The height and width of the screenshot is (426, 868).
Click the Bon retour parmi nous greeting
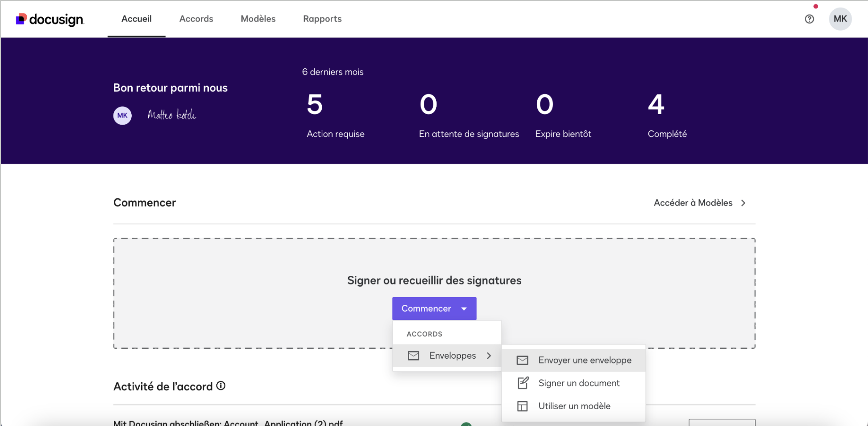[170, 88]
